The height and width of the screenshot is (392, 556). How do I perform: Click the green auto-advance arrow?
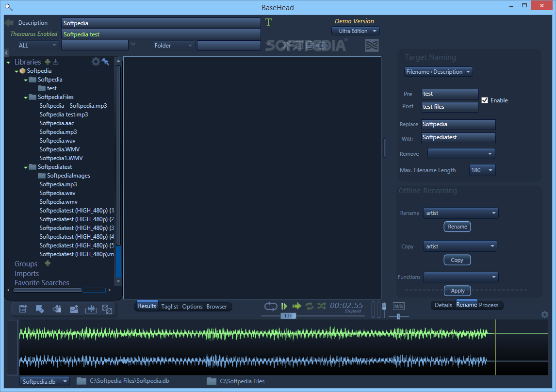(x=297, y=306)
